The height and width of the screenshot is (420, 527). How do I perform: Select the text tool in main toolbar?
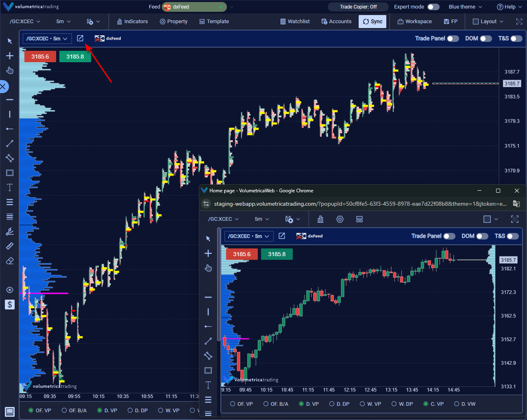10,187
